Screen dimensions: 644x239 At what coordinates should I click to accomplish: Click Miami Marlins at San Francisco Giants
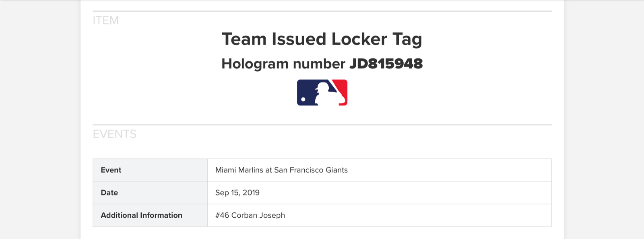[281, 170]
